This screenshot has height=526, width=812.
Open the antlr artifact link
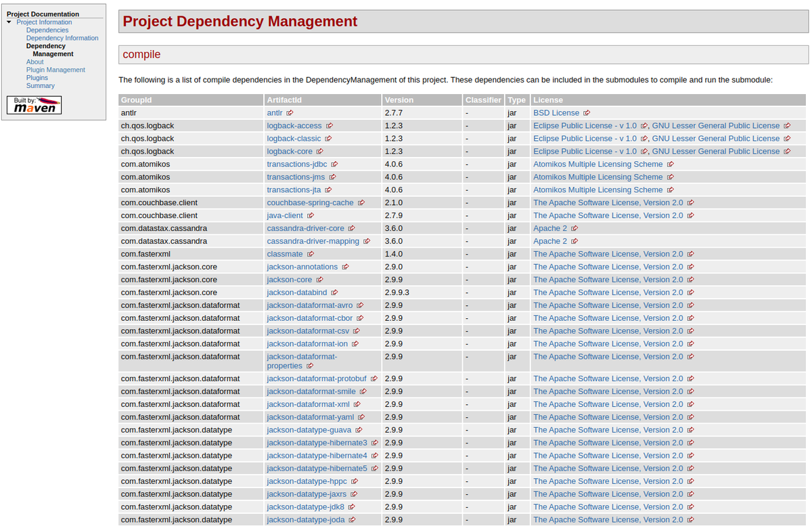pyautogui.click(x=275, y=113)
